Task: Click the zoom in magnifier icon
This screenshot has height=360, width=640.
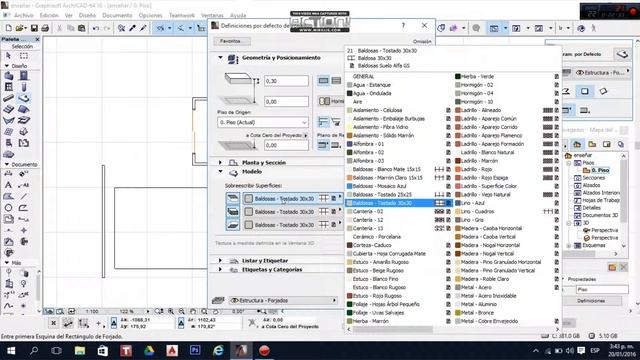Action: (171, 311)
